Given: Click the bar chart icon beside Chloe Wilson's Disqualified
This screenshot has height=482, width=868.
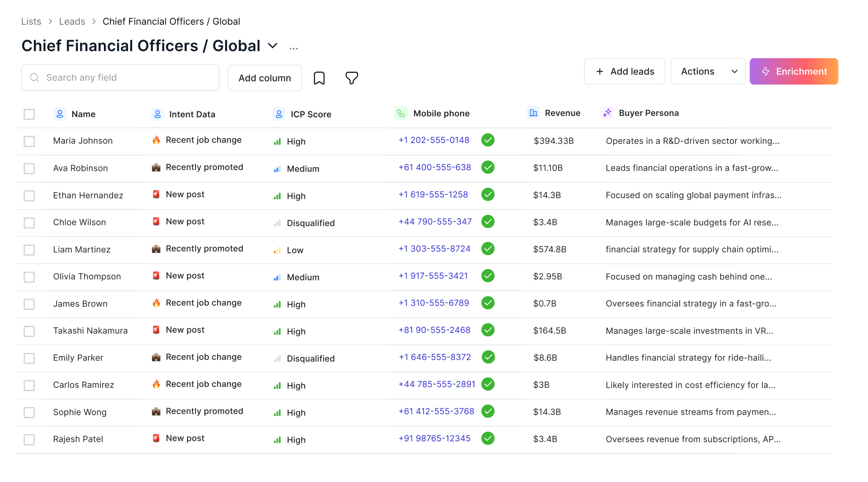Looking at the screenshot, I should coord(277,223).
